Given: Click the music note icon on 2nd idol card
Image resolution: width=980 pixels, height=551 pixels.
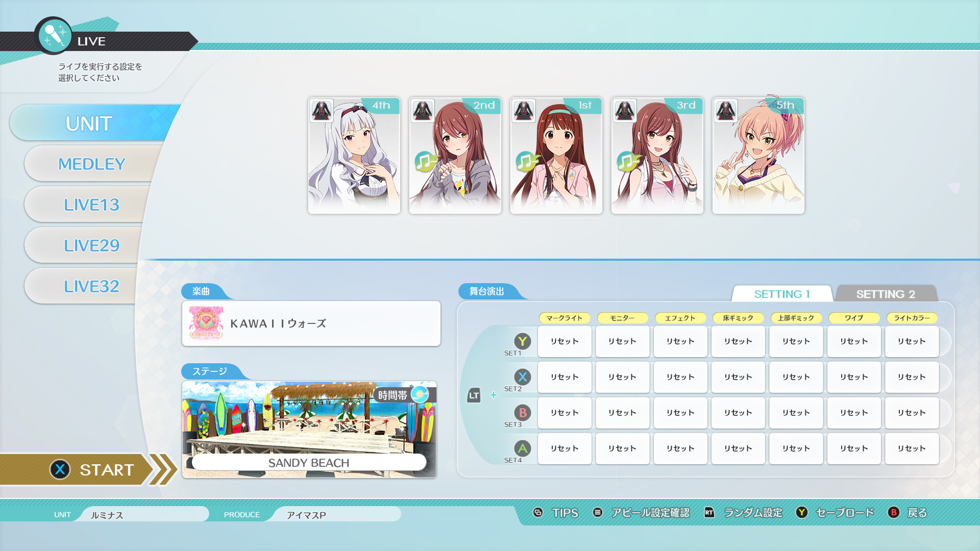Looking at the screenshot, I should (426, 162).
